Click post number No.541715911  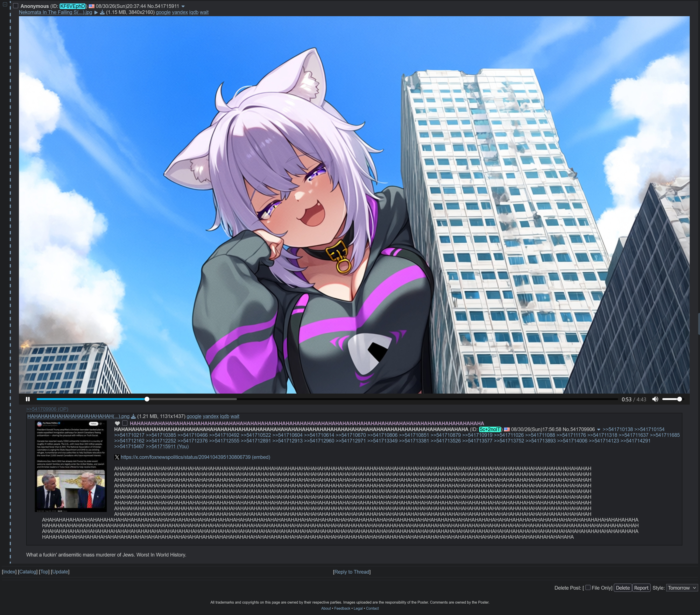tap(163, 6)
